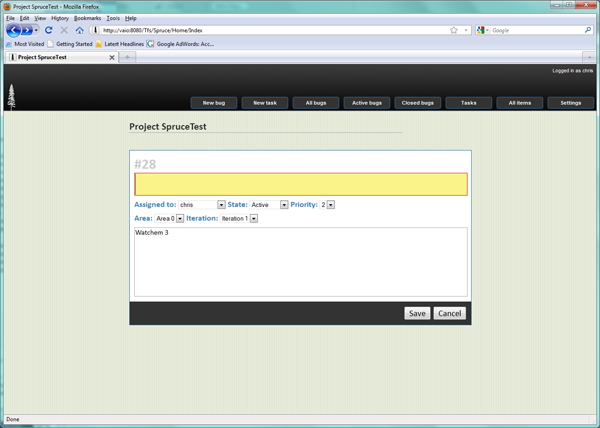The width and height of the screenshot is (600, 428).
Task: Open the Most Visited bookmark
Action: [25, 44]
